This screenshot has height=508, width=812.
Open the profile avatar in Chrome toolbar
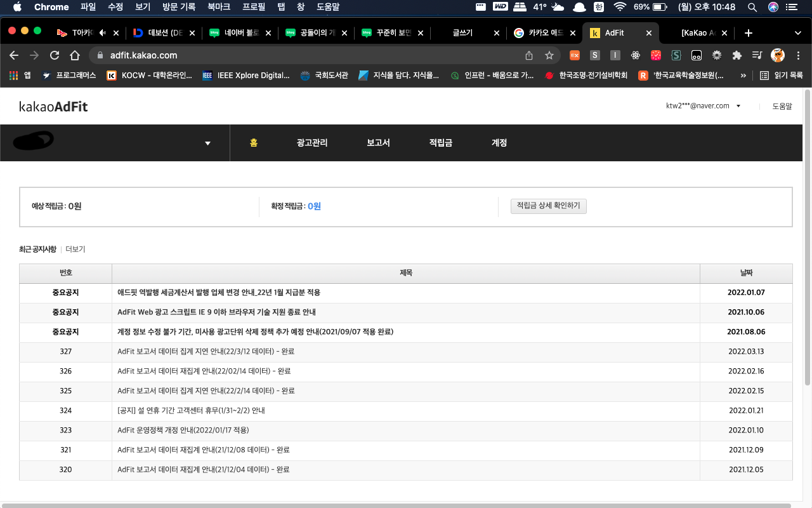tap(778, 55)
